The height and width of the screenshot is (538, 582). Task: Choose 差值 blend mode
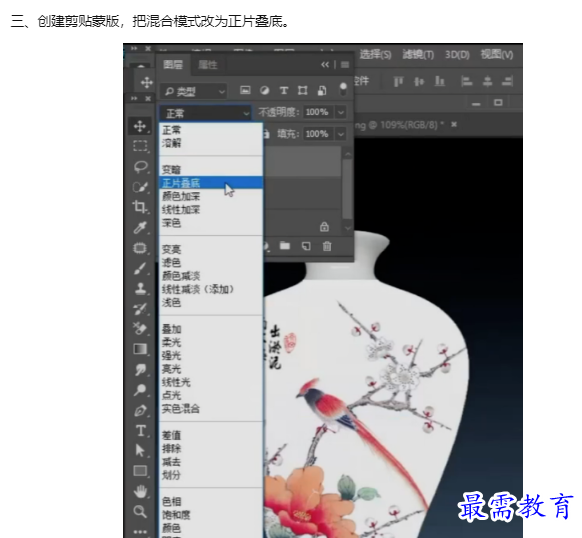click(x=211, y=435)
